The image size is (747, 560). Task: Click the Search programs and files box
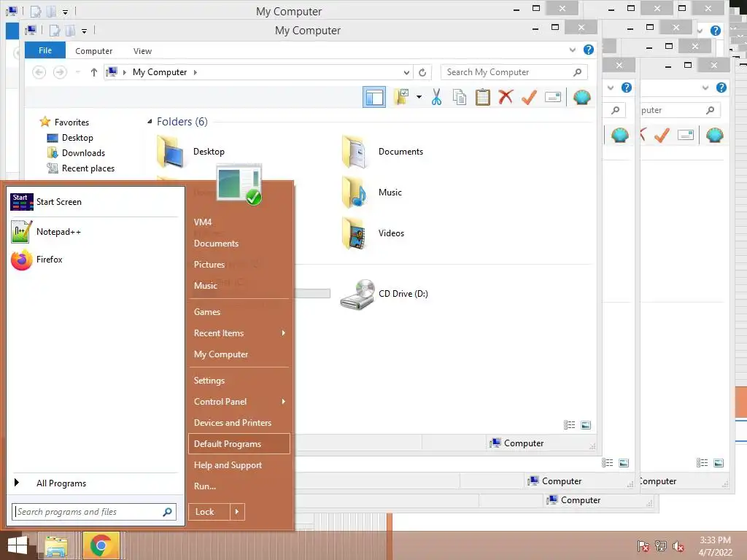94,512
